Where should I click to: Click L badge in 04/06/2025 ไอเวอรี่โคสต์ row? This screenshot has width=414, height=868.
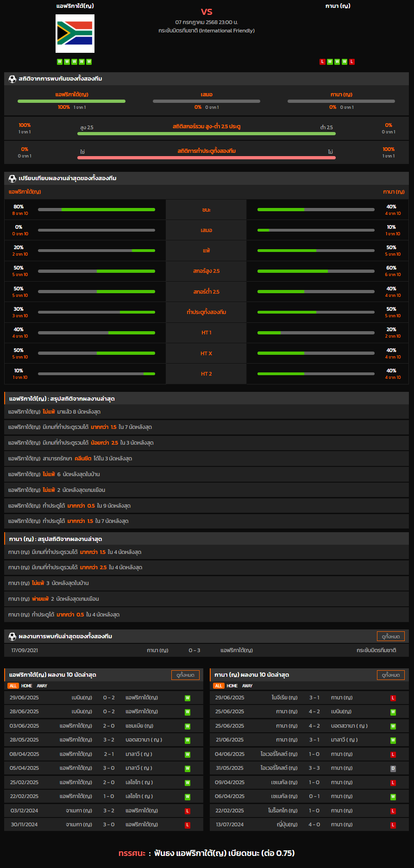tap(393, 755)
